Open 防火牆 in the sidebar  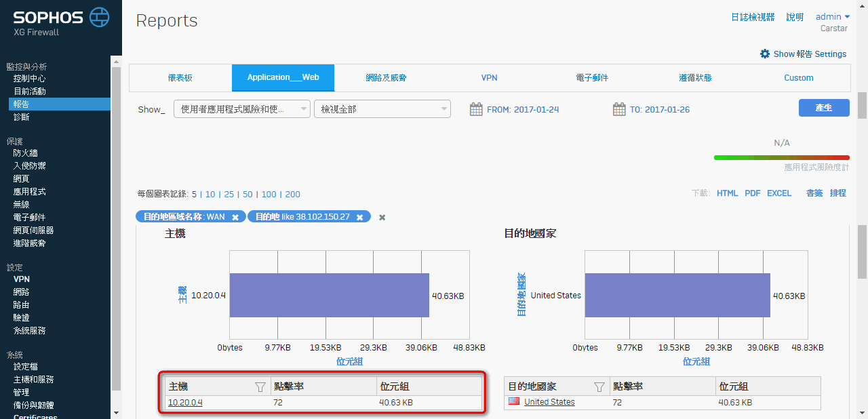point(25,153)
